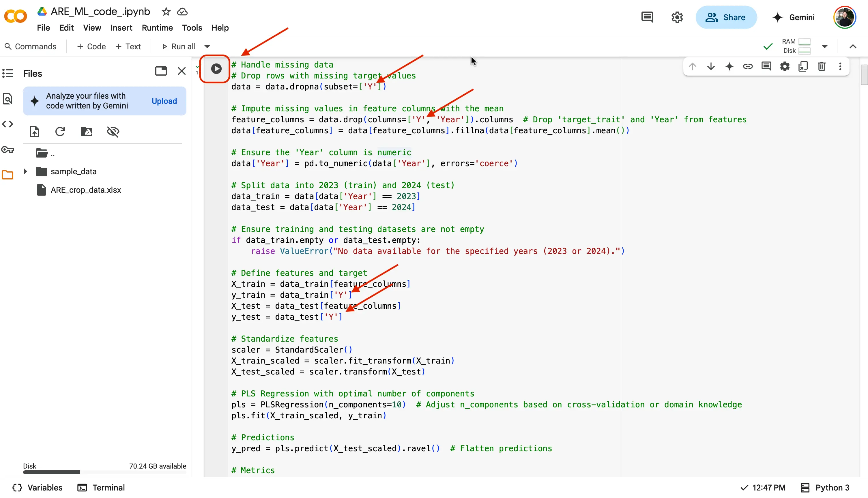Select the sample_data folder
The width and height of the screenshot is (868, 498).
tap(73, 171)
